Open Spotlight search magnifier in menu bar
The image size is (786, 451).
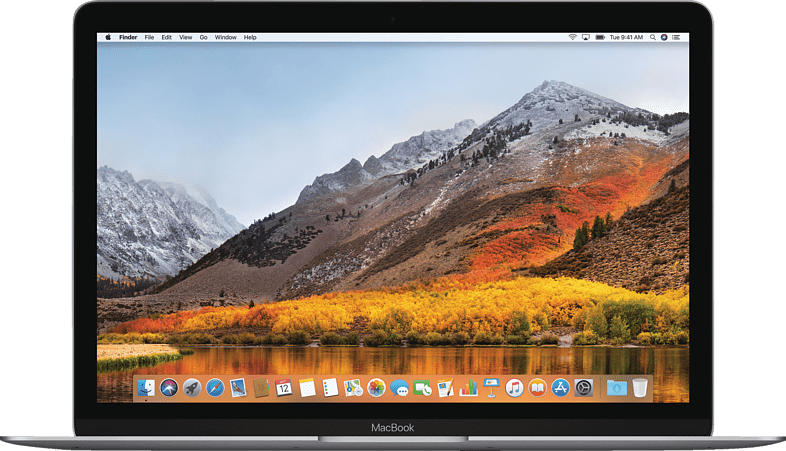653,37
